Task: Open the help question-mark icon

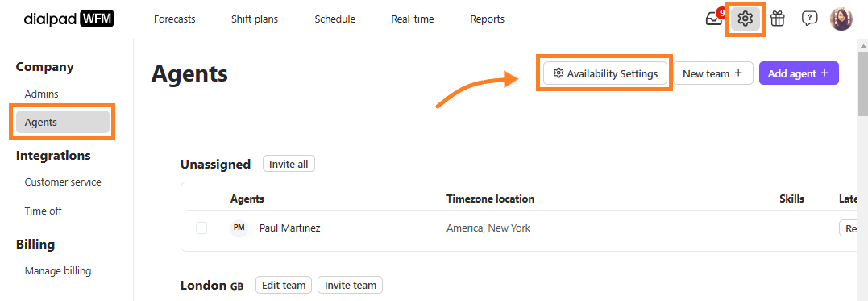Action: [809, 19]
